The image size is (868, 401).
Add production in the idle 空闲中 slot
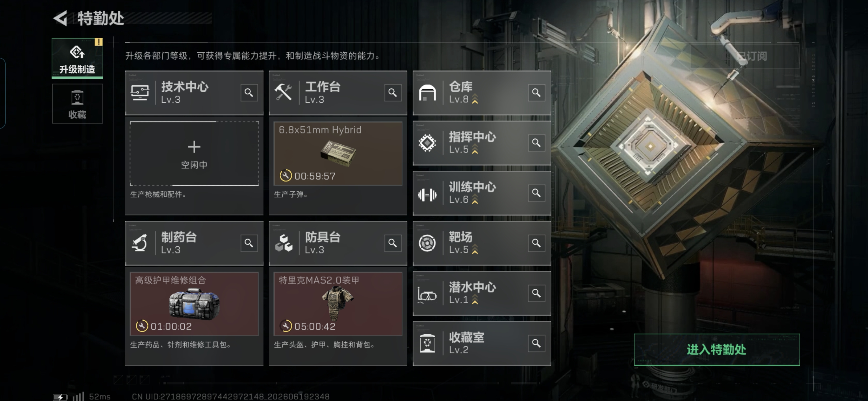point(194,153)
